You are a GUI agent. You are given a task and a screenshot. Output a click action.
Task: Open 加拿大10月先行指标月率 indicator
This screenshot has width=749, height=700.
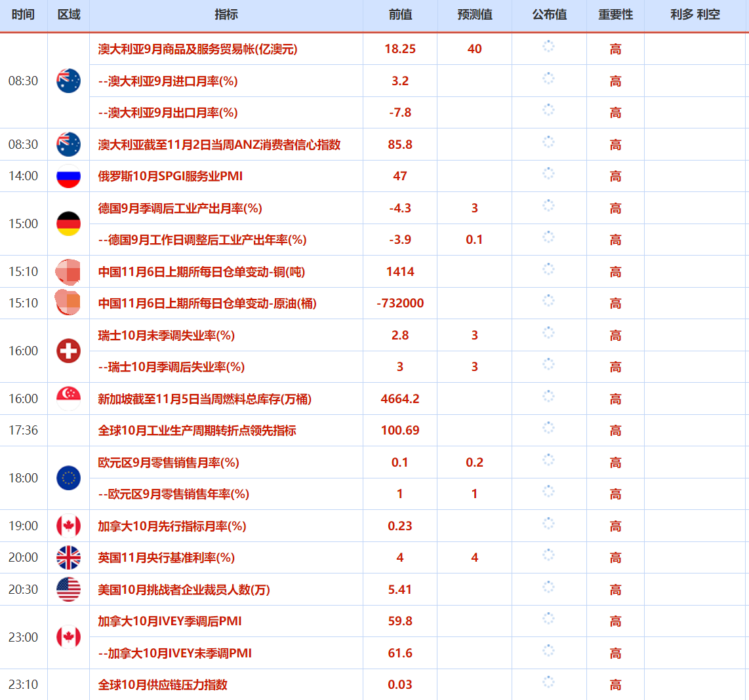tap(172, 526)
